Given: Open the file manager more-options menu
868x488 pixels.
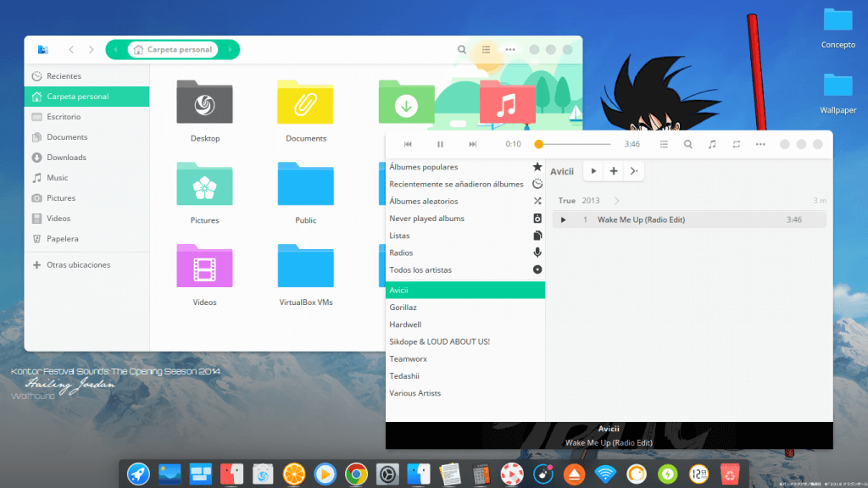Looking at the screenshot, I should coord(510,49).
